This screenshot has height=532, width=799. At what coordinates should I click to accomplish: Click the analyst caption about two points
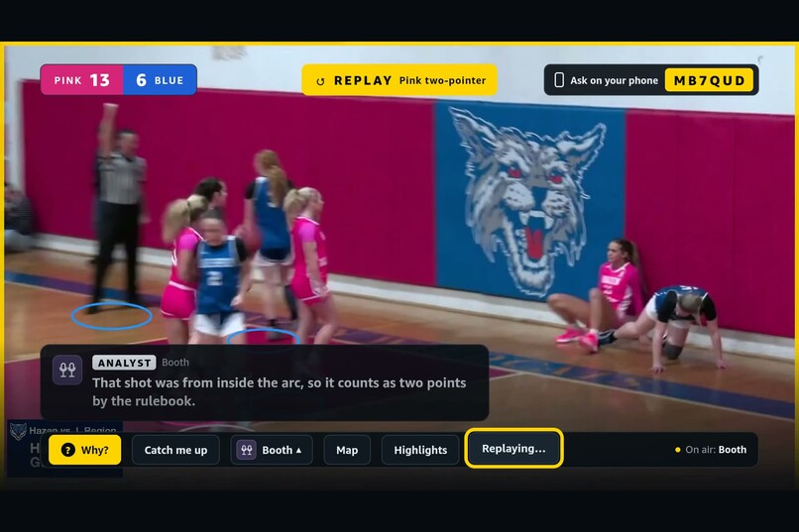click(280, 392)
